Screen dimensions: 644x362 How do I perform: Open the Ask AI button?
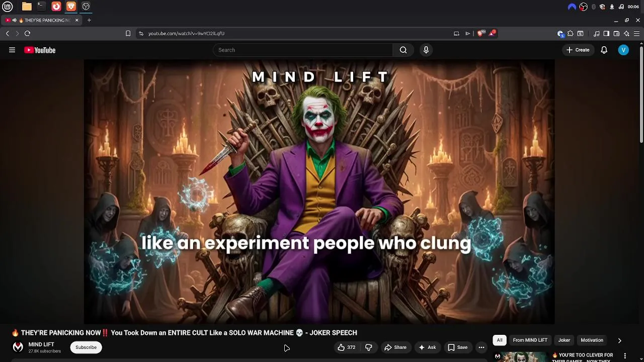pos(427,347)
